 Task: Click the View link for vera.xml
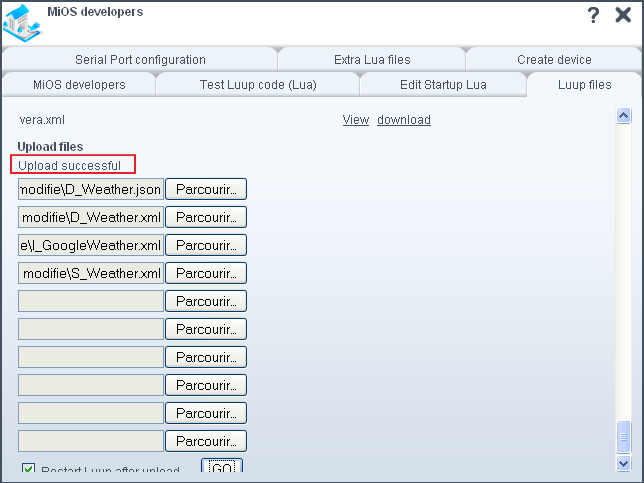coord(356,120)
